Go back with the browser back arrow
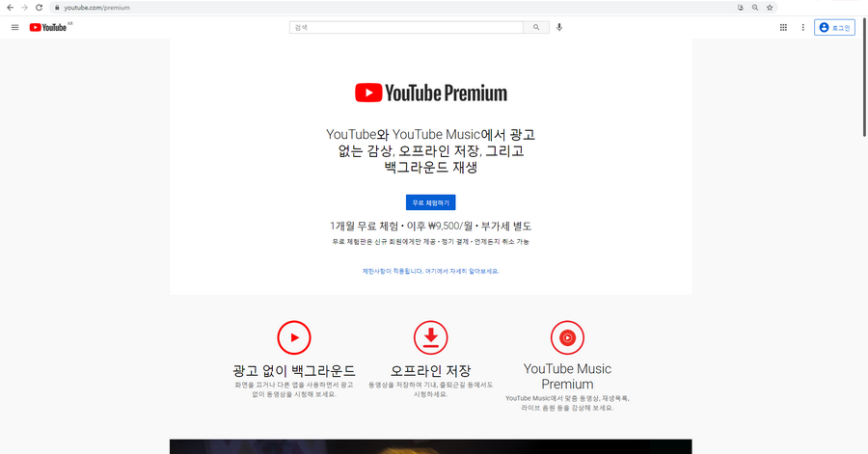 10,8
